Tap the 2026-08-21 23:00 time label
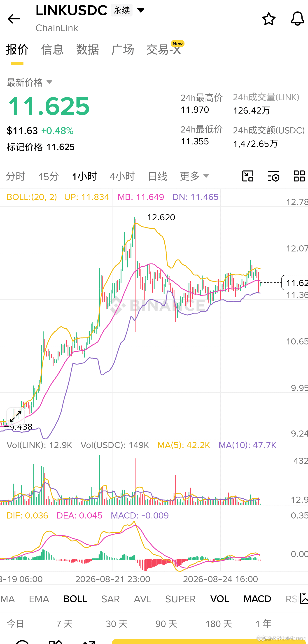This screenshot has width=308, height=644. 113,579
